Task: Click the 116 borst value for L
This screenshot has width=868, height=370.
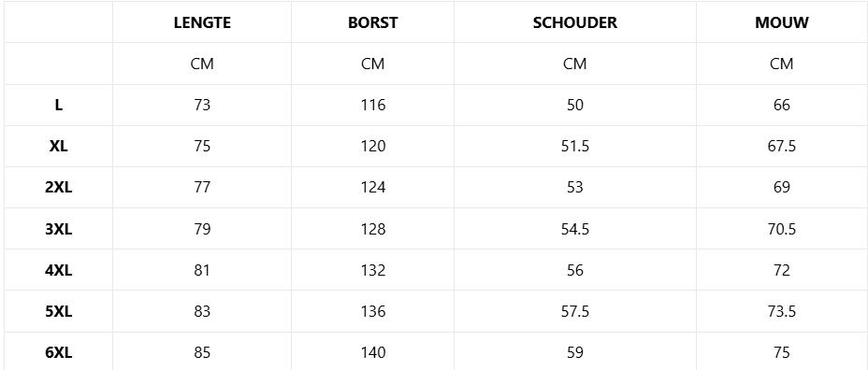Action: pos(372,105)
